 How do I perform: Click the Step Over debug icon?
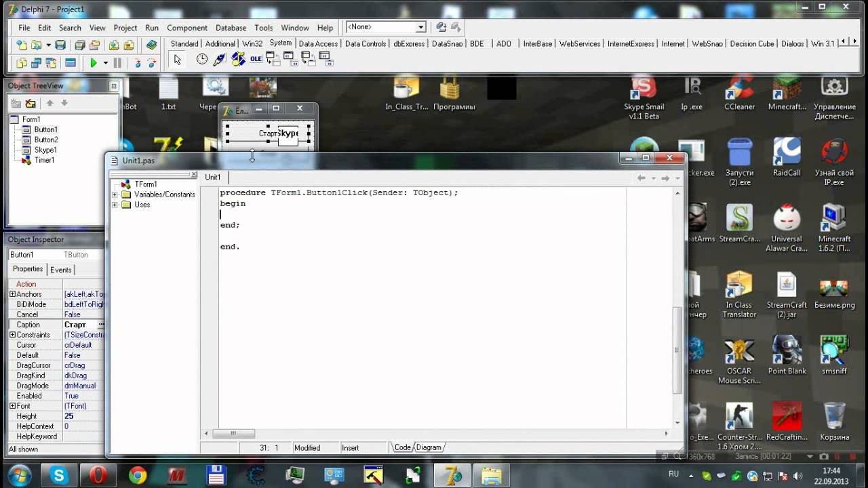(153, 62)
